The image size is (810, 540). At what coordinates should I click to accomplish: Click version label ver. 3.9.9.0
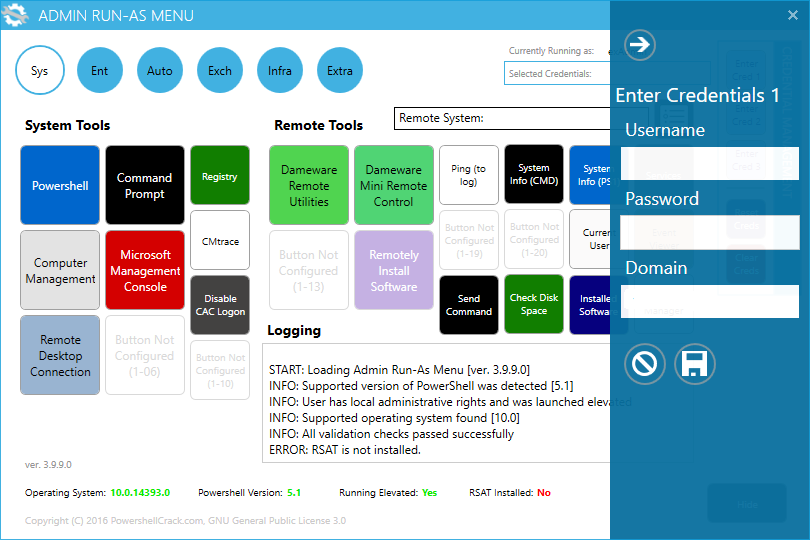tap(48, 465)
